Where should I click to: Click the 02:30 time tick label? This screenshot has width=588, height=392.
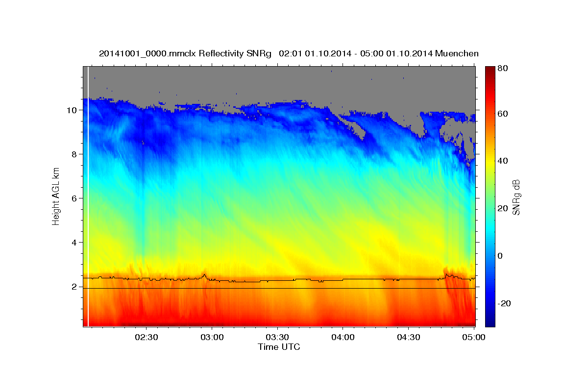[x=146, y=338]
